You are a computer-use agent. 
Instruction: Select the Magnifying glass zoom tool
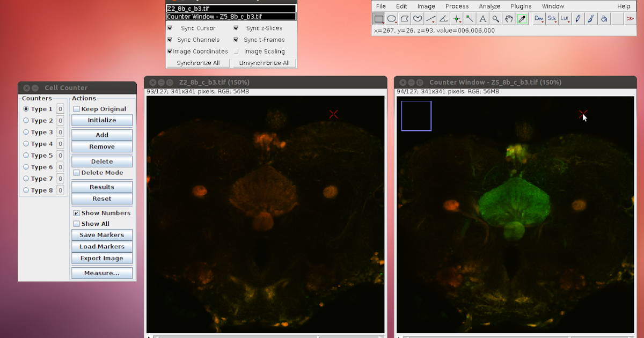(494, 18)
